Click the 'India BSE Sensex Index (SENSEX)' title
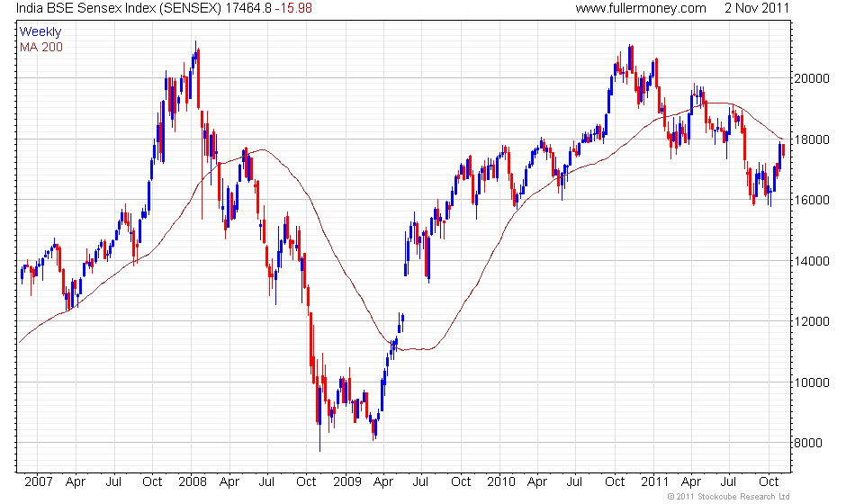This screenshot has width=864, height=504. click(x=119, y=8)
